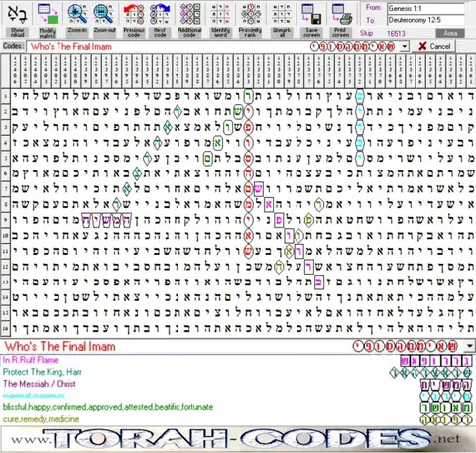Click the red X Cancel button

pyautogui.click(x=434, y=46)
